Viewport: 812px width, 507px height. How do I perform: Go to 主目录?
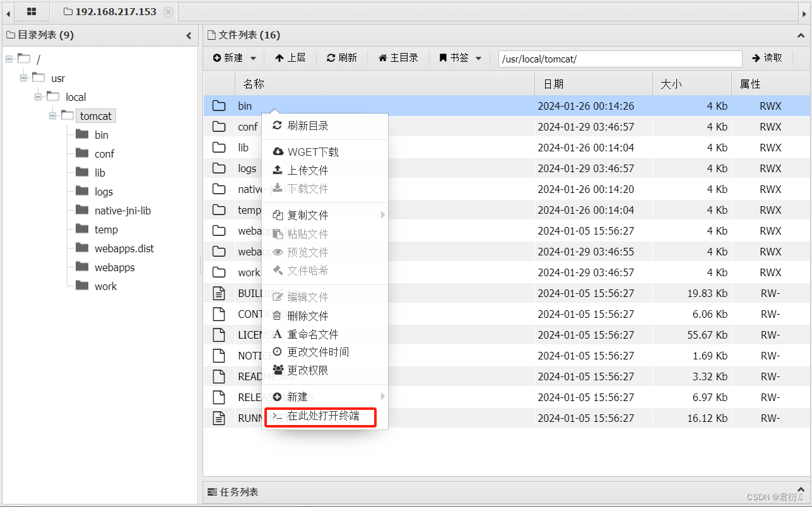[398, 58]
